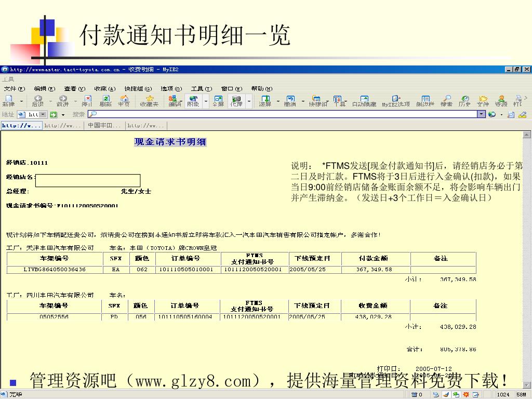Click the broom cleaner icon in status bar
532x399 pixels.
446,395
